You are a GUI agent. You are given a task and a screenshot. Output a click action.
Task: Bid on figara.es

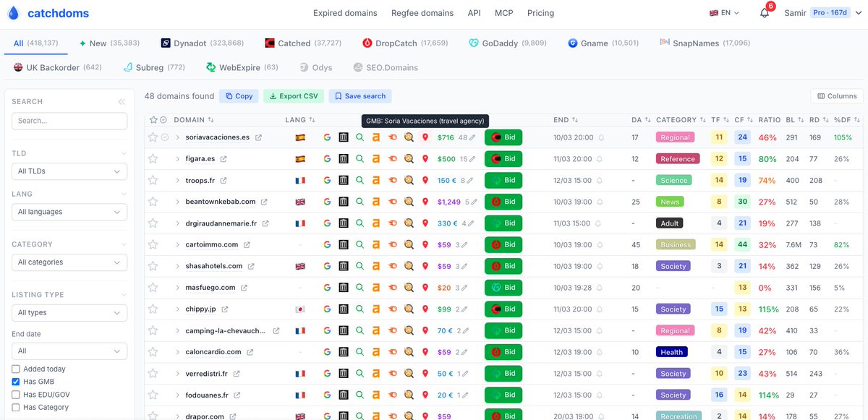pyautogui.click(x=503, y=159)
